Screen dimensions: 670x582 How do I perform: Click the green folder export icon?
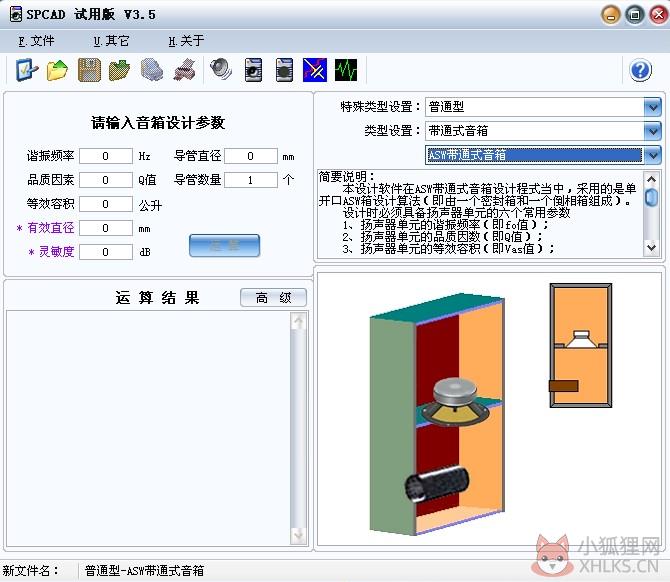click(x=120, y=70)
